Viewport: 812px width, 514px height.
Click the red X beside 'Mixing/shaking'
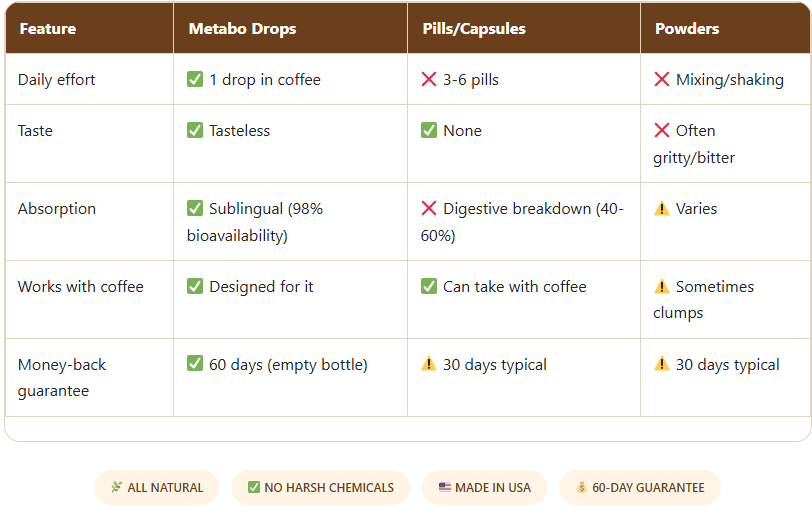click(662, 79)
